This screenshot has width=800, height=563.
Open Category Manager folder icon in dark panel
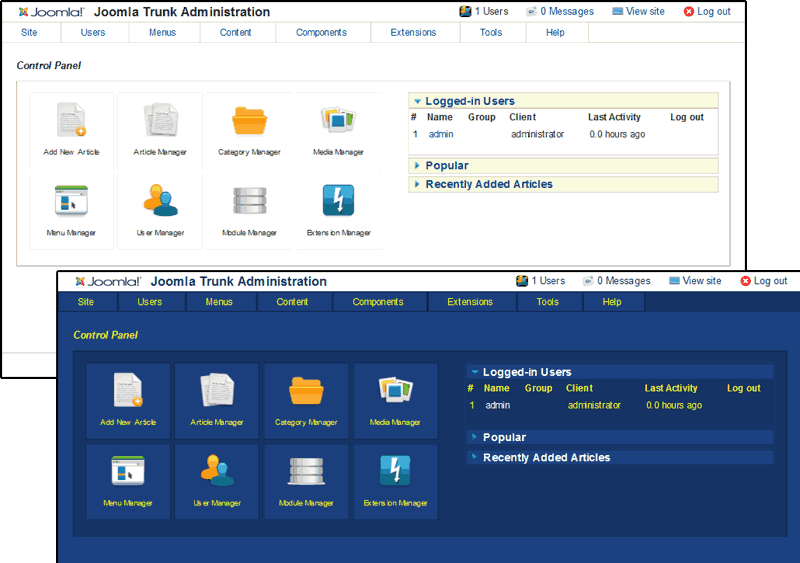[x=306, y=392]
